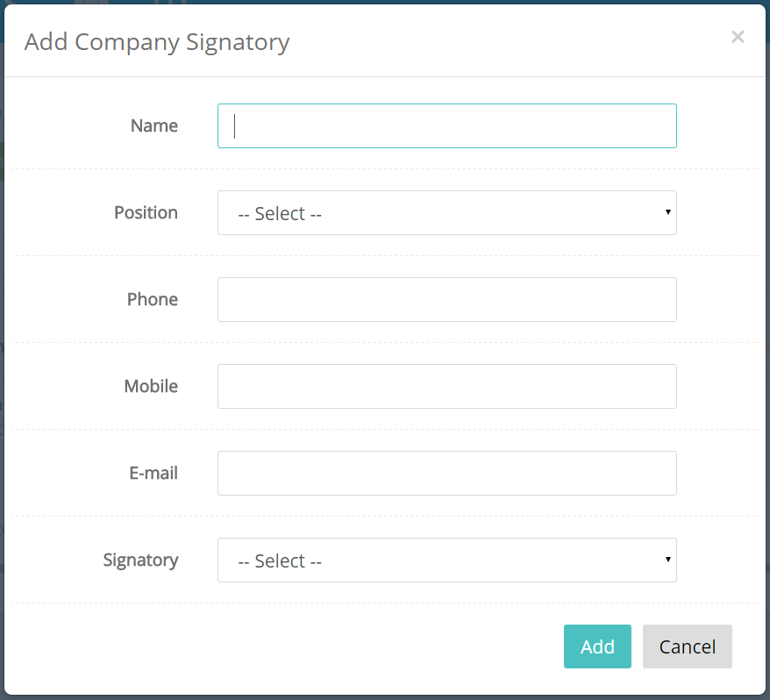Click the E-mail field label
This screenshot has height=700, width=770.
153,473
